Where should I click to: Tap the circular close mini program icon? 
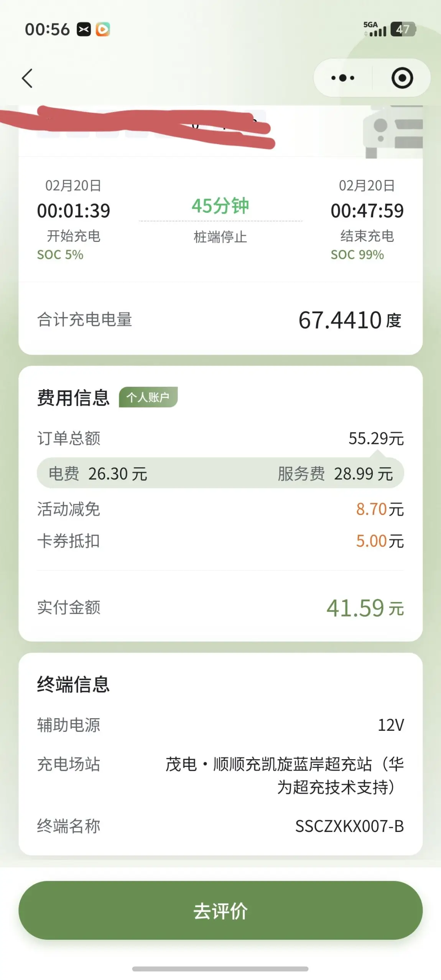[402, 78]
